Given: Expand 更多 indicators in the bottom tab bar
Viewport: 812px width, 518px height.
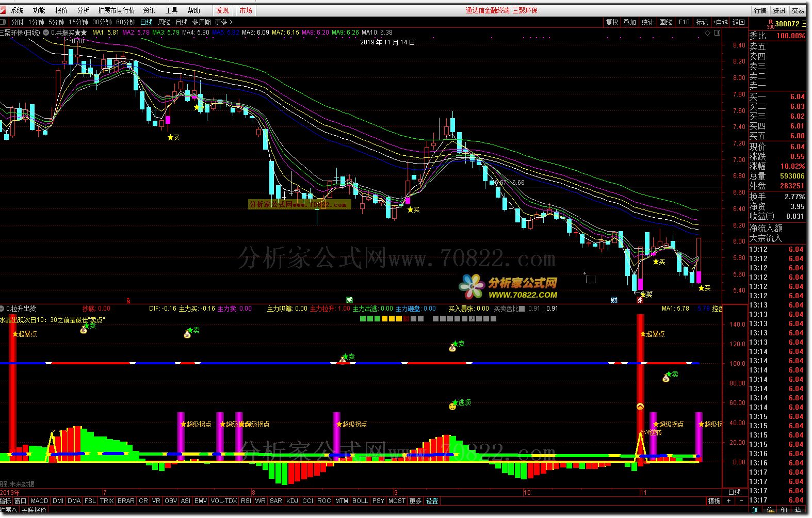Looking at the screenshot, I should pos(415,501).
